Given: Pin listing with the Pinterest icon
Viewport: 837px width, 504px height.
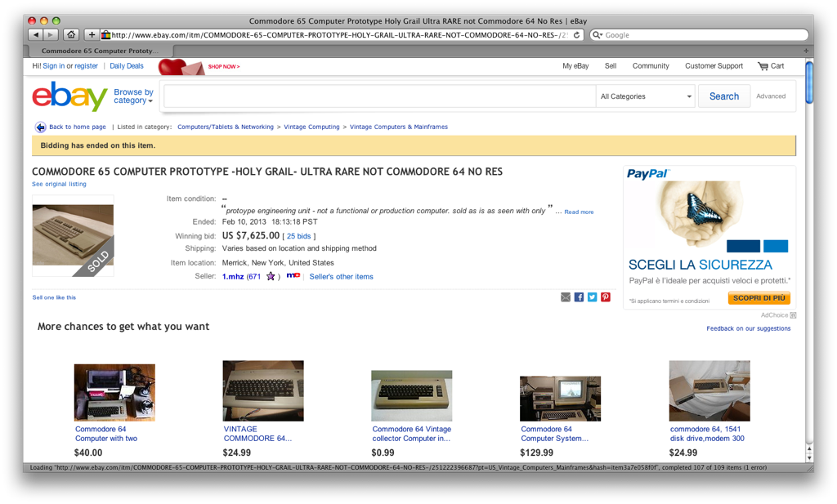Looking at the screenshot, I should point(606,297).
